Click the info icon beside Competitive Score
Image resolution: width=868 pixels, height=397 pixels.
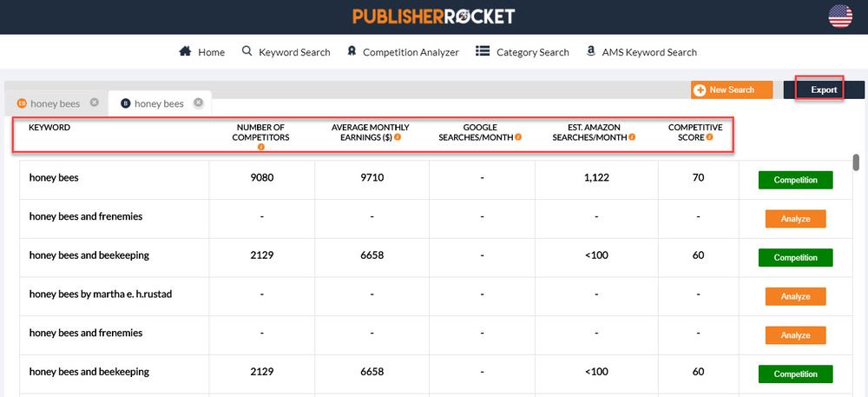[x=709, y=136]
